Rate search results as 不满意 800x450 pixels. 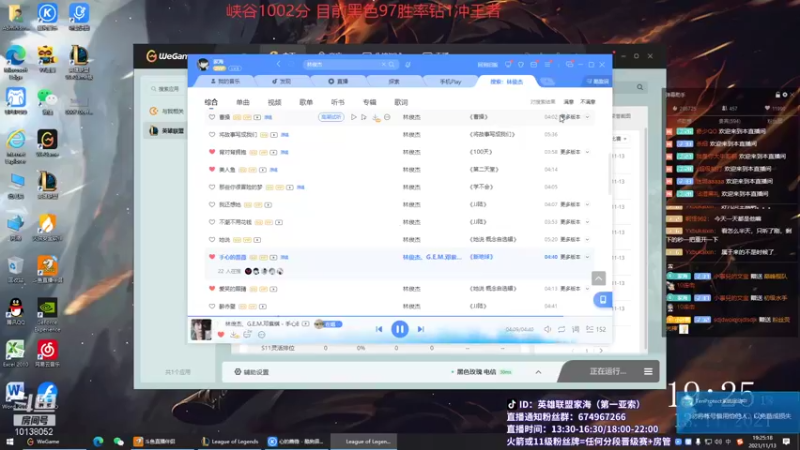point(588,102)
